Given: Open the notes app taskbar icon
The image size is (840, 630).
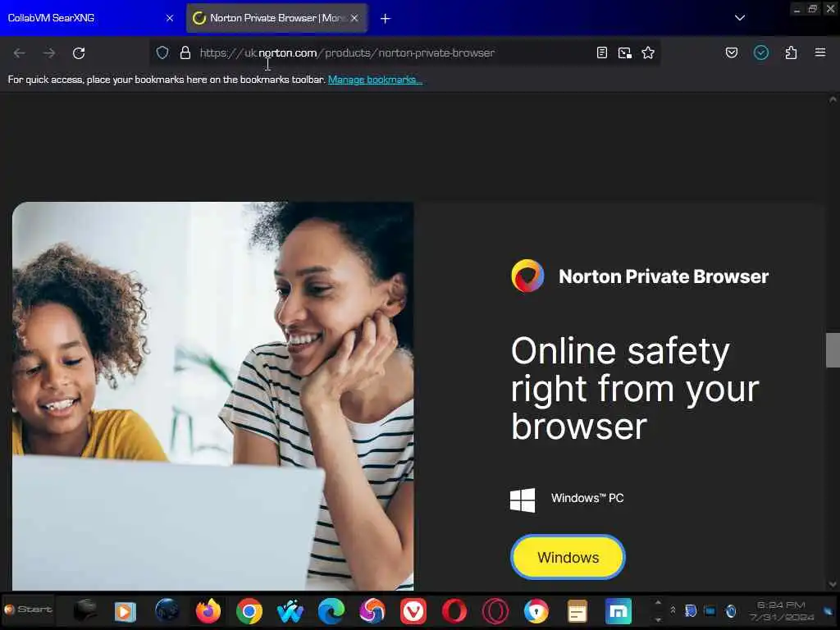Looking at the screenshot, I should point(577,611).
